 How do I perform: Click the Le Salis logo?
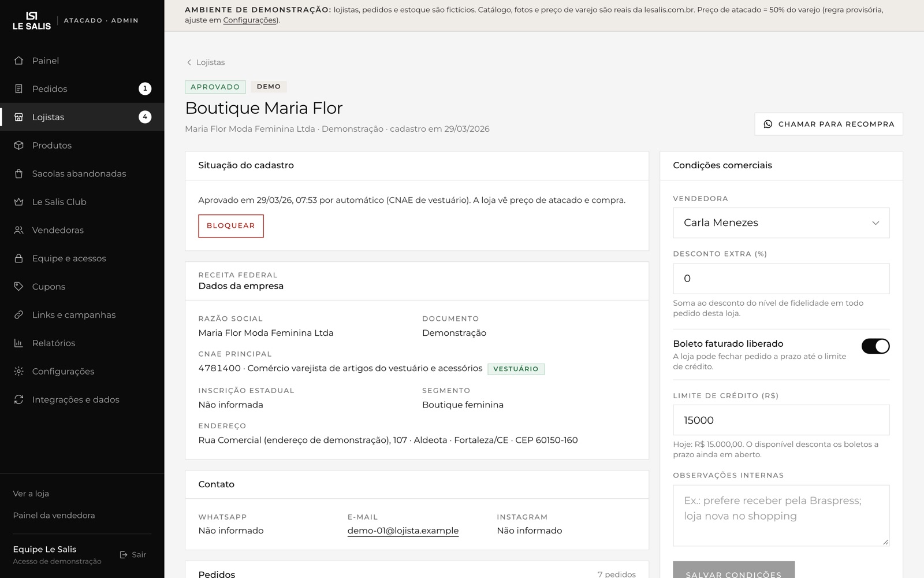32,20
